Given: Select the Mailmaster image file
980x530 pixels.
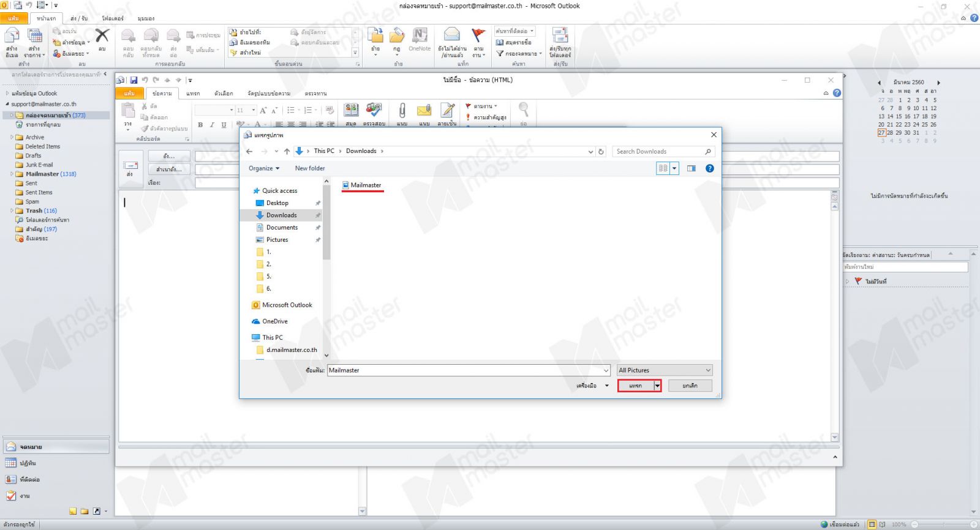Looking at the screenshot, I should (362, 185).
